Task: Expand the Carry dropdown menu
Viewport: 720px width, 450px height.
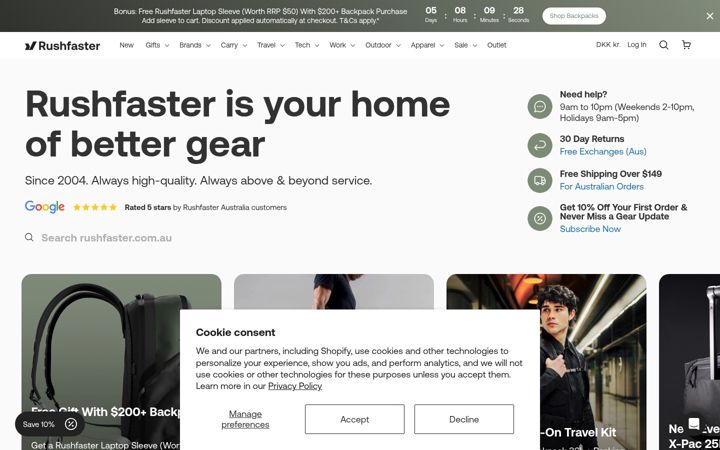Action: pos(234,45)
